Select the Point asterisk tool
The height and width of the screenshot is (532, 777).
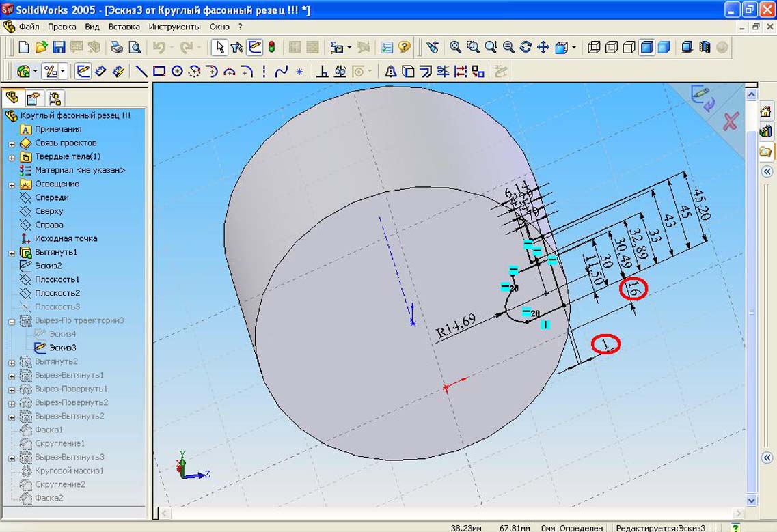[299, 71]
